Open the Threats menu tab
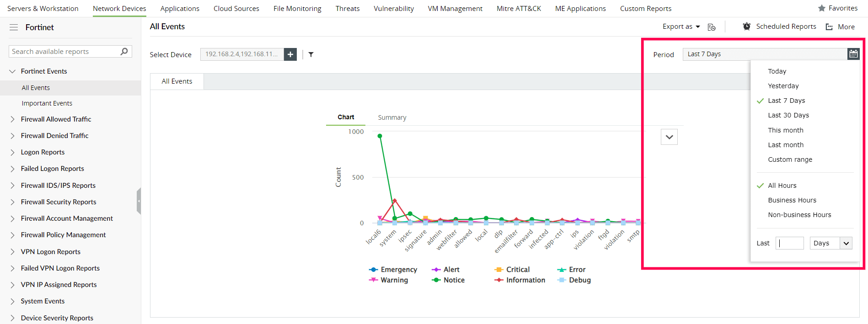This screenshot has width=868, height=324. [348, 9]
